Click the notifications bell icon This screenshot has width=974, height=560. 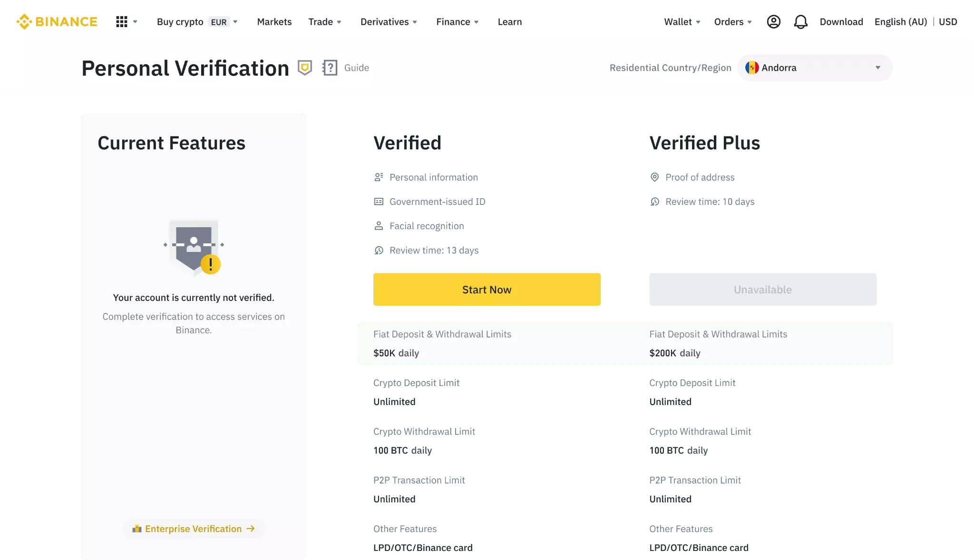pyautogui.click(x=801, y=21)
